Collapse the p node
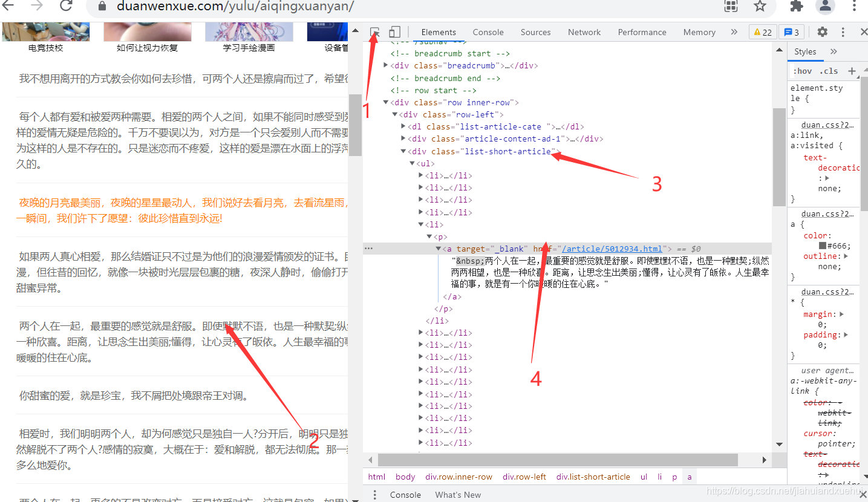 pyautogui.click(x=429, y=236)
